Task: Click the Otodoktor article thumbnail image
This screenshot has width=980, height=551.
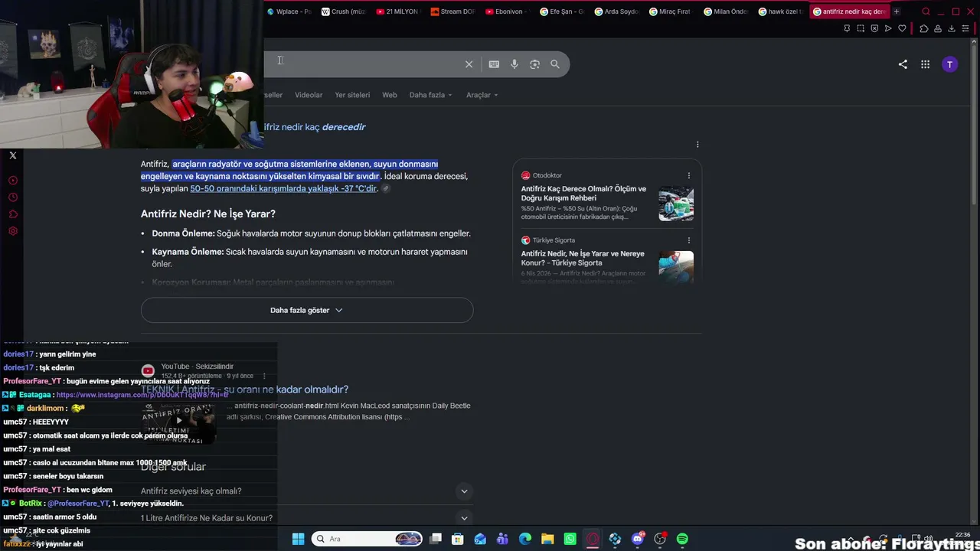Action: [x=676, y=204]
